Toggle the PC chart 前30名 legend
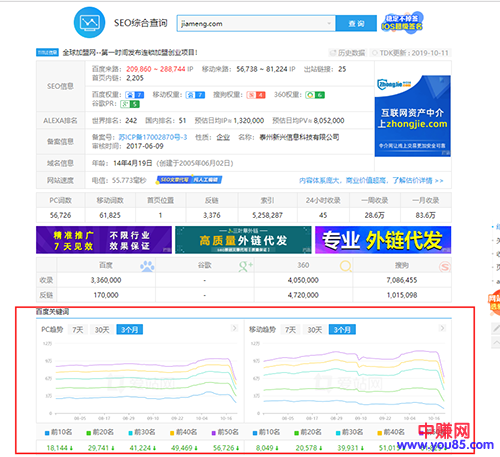The image size is (500, 457). point(142,432)
